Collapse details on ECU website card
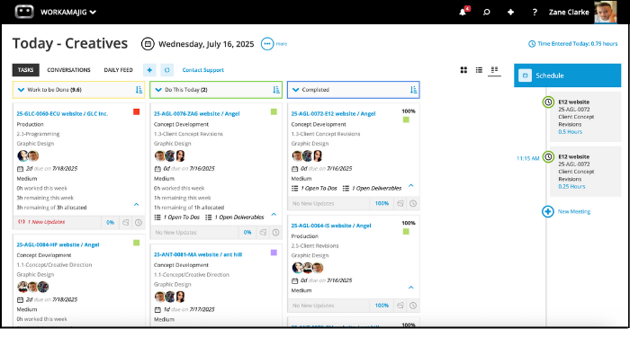This screenshot has height=364, width=630. click(x=136, y=205)
